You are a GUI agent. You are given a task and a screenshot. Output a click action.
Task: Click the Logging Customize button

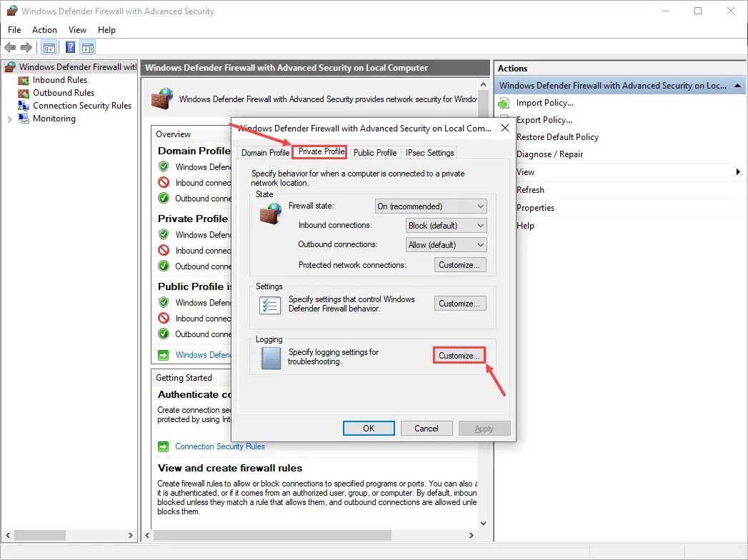point(460,356)
